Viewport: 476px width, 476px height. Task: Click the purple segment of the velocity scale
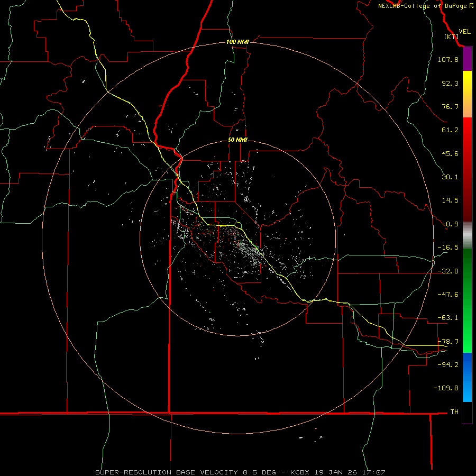point(467,59)
